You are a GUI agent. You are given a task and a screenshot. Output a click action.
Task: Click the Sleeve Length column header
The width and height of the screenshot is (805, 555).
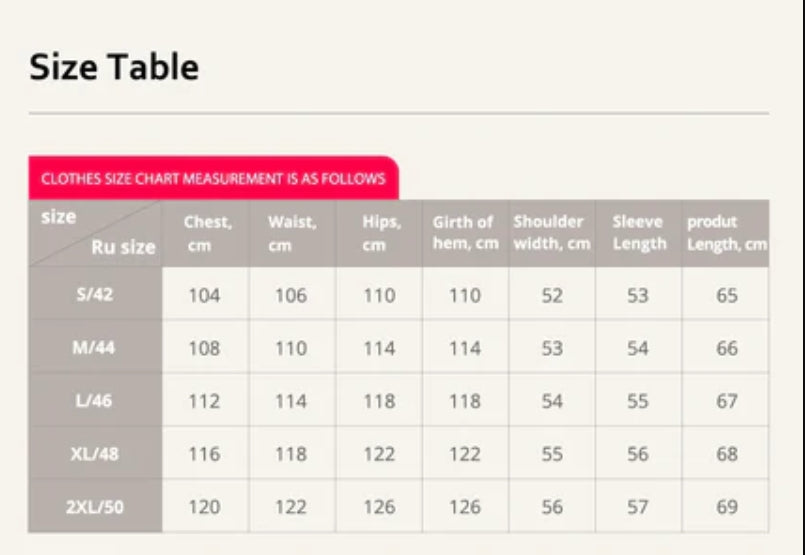click(639, 234)
